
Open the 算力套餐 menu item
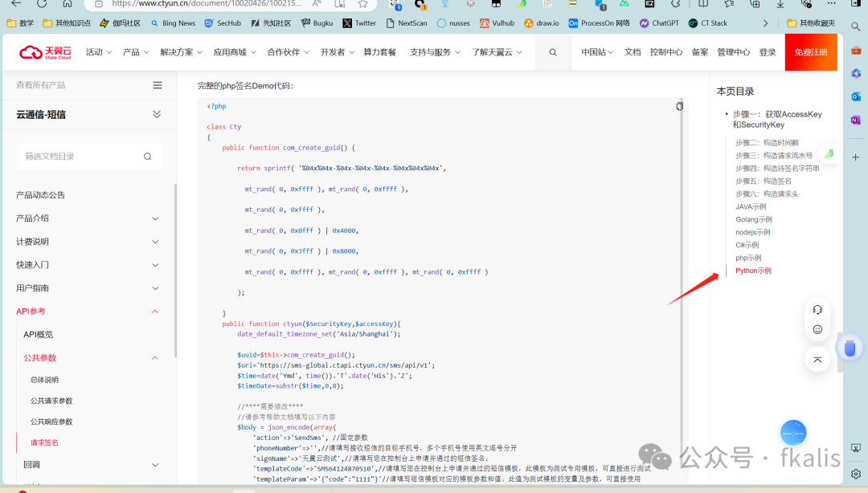coord(379,52)
